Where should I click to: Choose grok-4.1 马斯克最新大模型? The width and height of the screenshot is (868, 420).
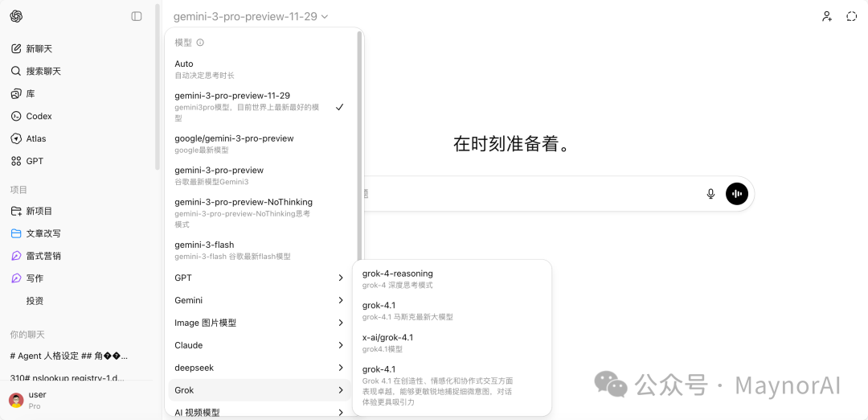pyautogui.click(x=452, y=311)
